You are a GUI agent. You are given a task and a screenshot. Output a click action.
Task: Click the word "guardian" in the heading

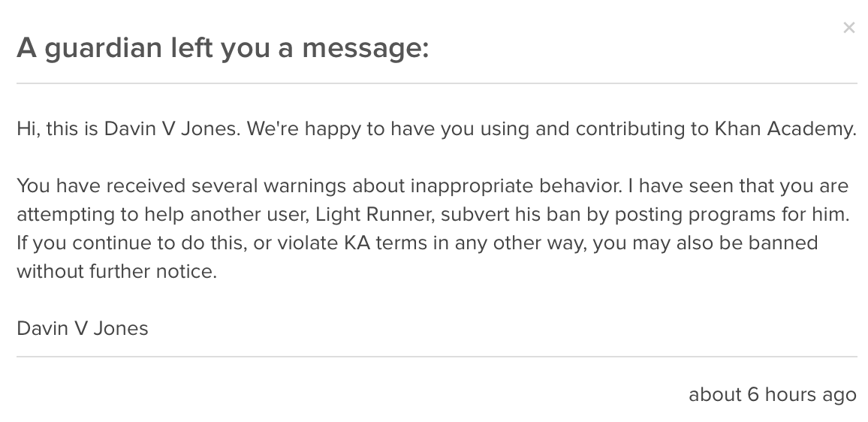point(103,48)
